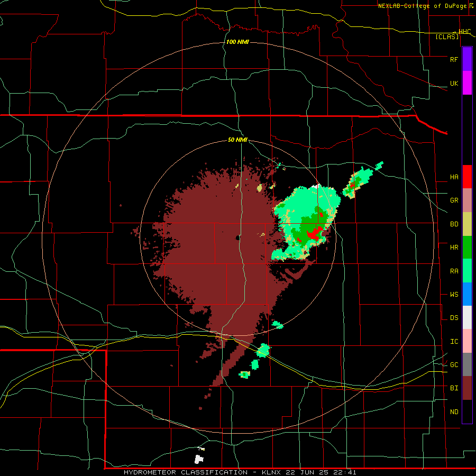Click the 50 NMI range ring label
This screenshot has width=476, height=476.
[237, 140]
